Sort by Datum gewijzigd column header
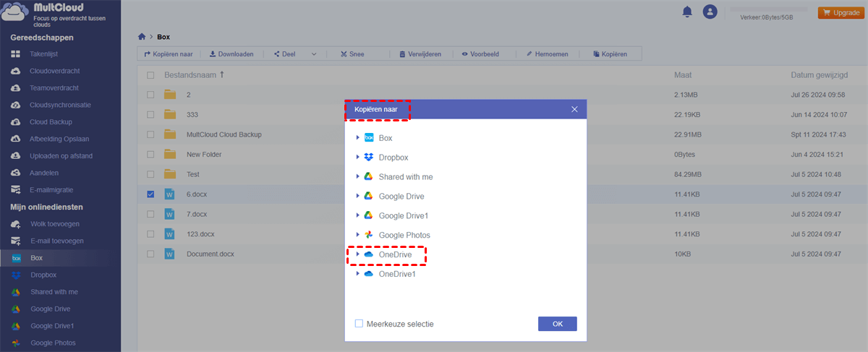Image resolution: width=868 pixels, height=352 pixels. (x=820, y=75)
